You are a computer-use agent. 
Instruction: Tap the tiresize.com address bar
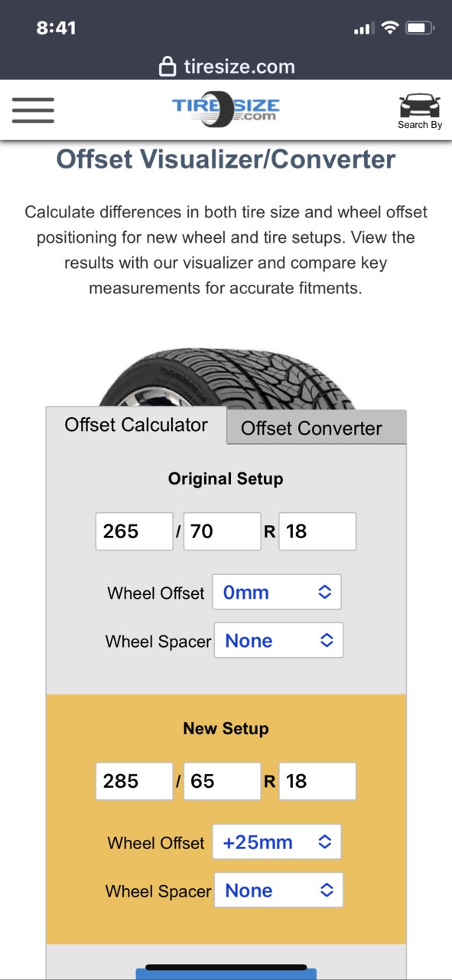tap(226, 67)
